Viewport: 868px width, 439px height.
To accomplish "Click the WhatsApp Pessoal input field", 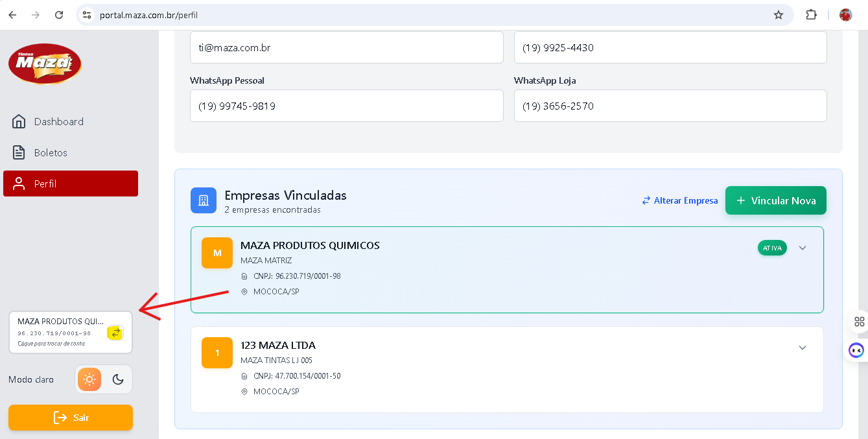I will pyautogui.click(x=346, y=106).
